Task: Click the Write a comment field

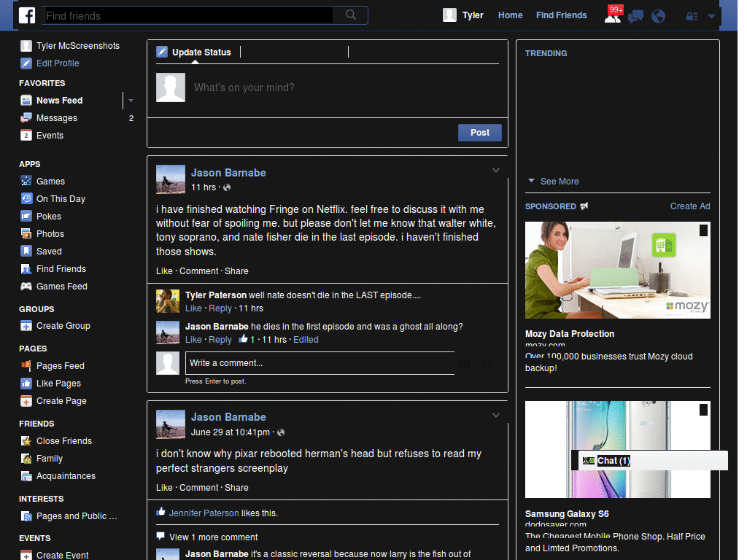Action: 320,363
